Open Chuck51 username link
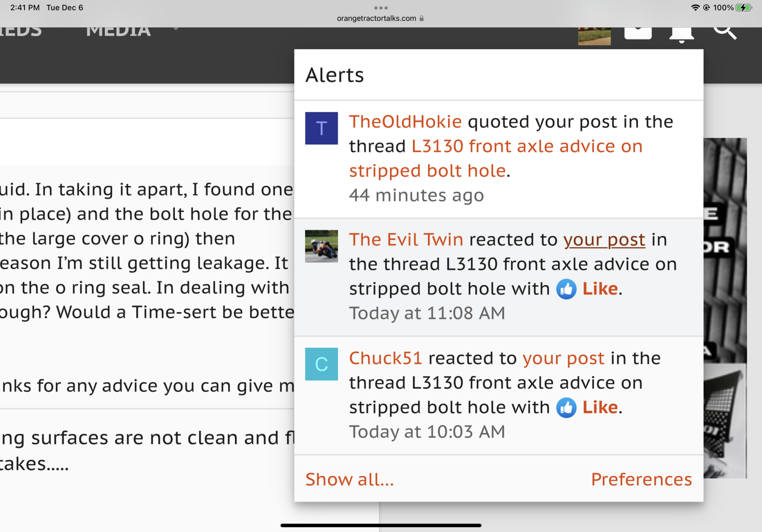This screenshot has width=762, height=532. pyautogui.click(x=385, y=358)
